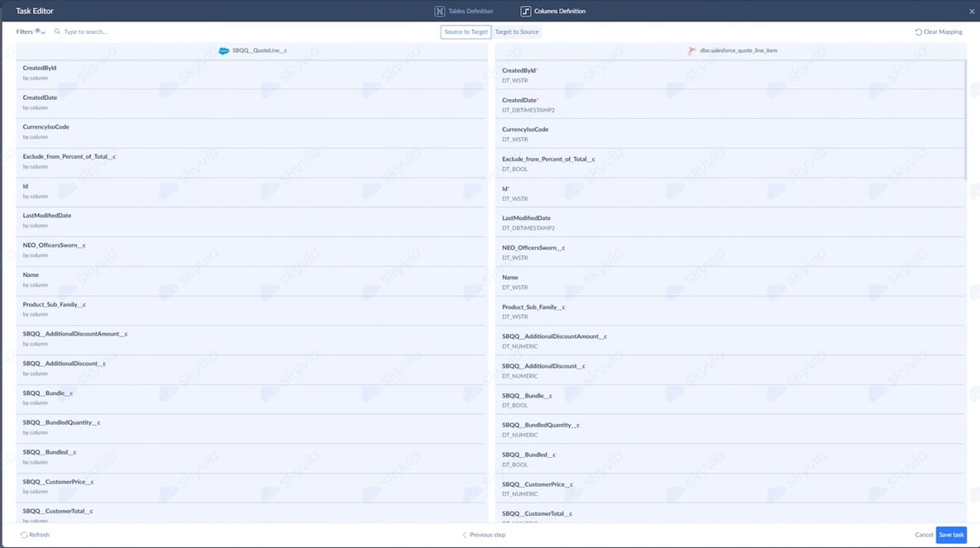Select target column SBQQ__CustomerTotal__c

(x=729, y=514)
